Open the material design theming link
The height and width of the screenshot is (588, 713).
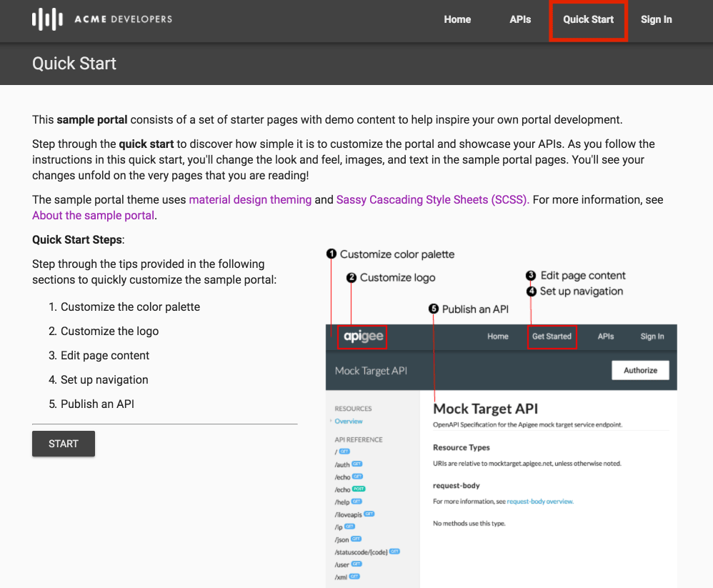click(x=250, y=200)
